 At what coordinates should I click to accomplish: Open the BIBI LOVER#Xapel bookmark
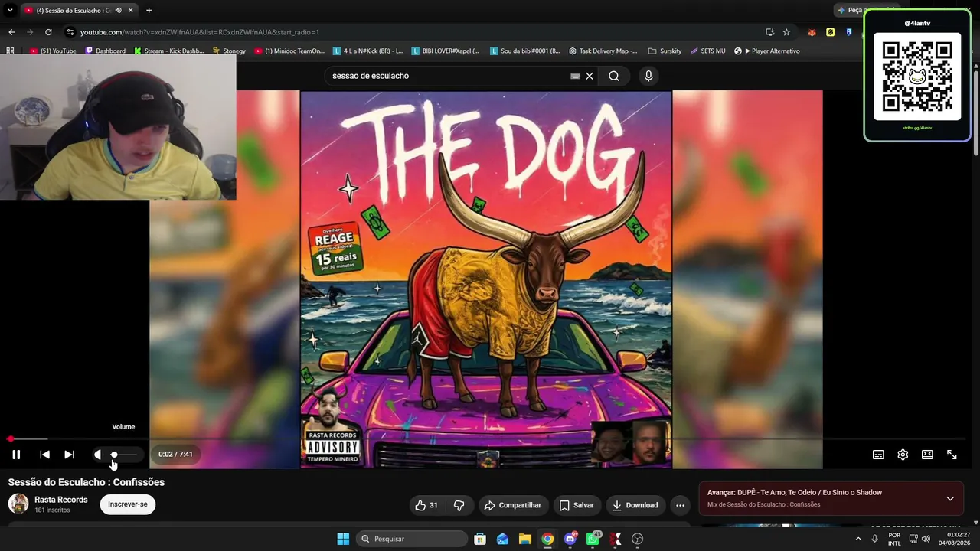click(446, 51)
